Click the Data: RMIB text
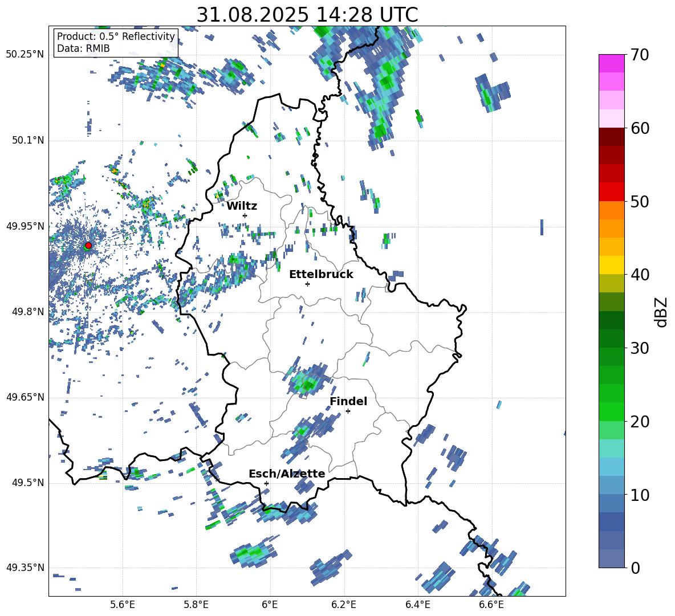Image resolution: width=675 pixels, height=616 pixels. [x=83, y=48]
